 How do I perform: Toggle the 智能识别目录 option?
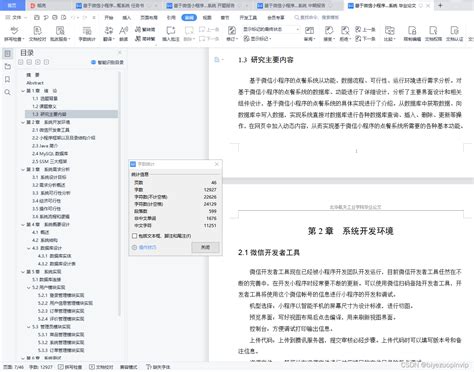[107, 62]
